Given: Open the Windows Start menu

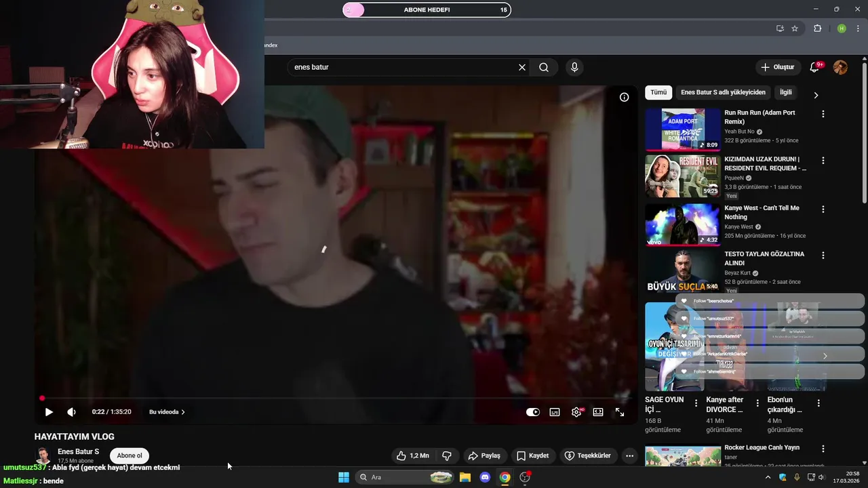Looking at the screenshot, I should (x=344, y=477).
